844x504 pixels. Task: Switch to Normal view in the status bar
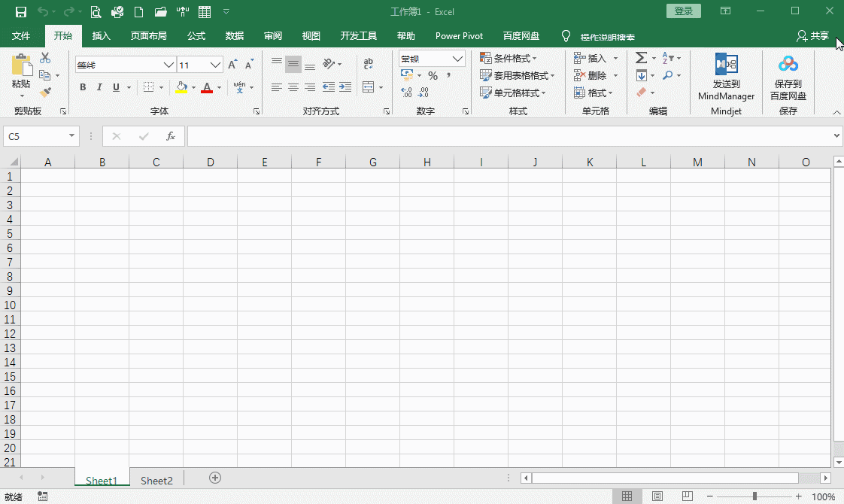[627, 496]
